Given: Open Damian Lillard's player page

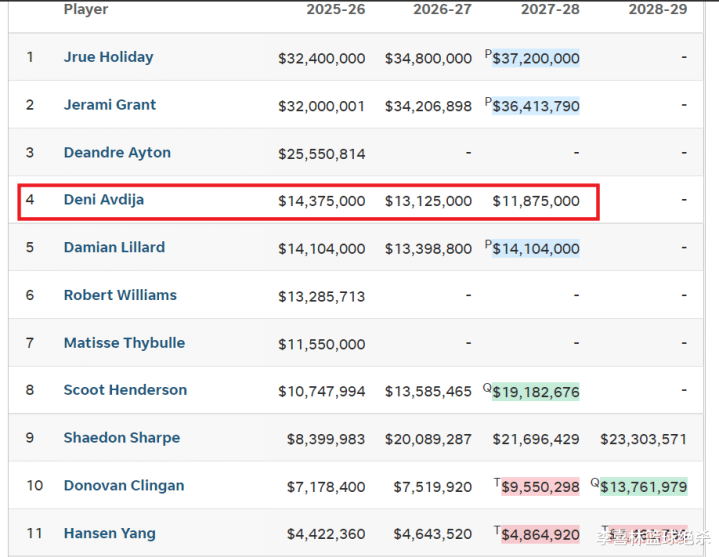Looking at the screenshot, I should click(114, 248).
